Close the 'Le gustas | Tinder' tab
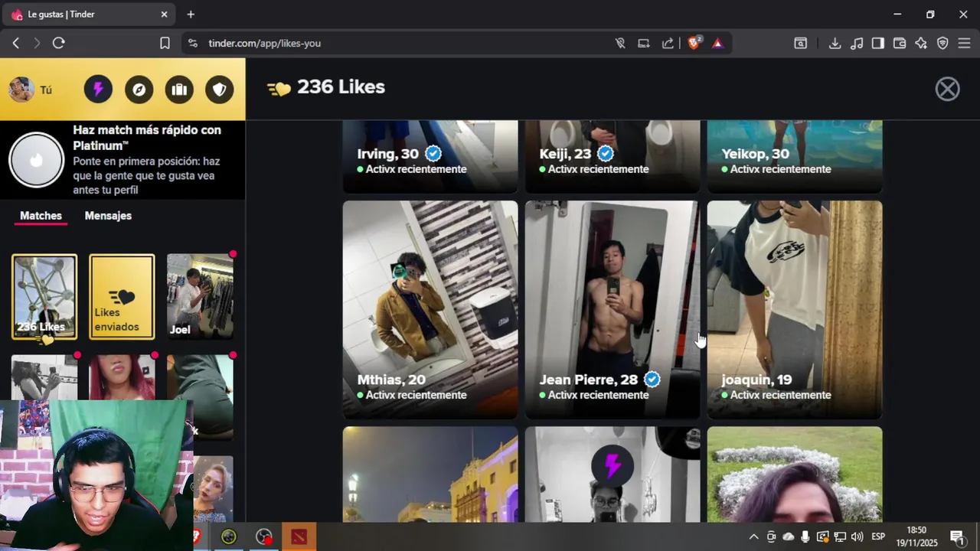The width and height of the screenshot is (980, 551). (x=164, y=15)
